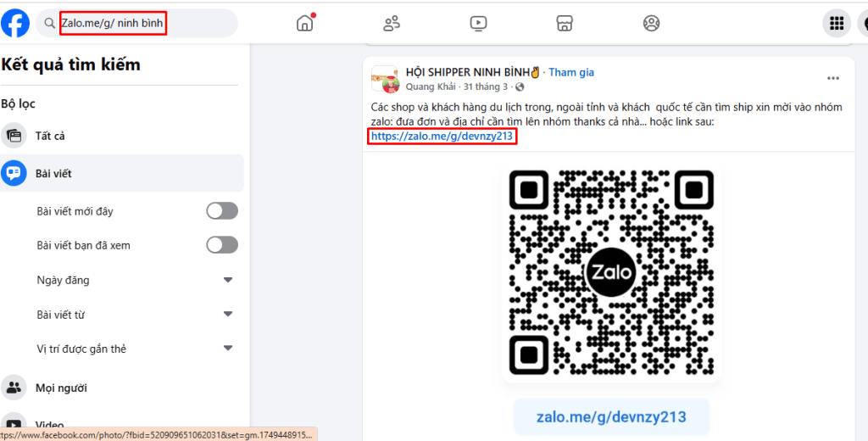Image resolution: width=868 pixels, height=441 pixels.
Task: Expand the 'Ngày đăng' dropdown
Action: click(227, 280)
